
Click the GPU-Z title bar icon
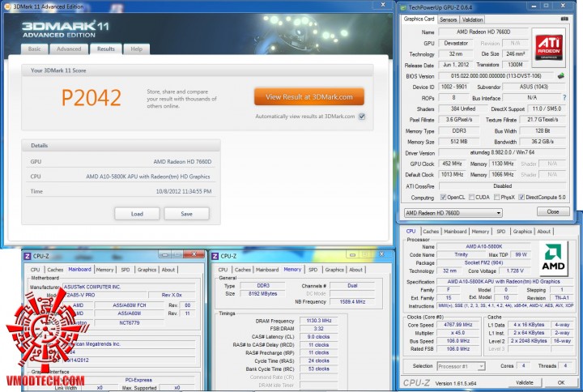[403, 7]
